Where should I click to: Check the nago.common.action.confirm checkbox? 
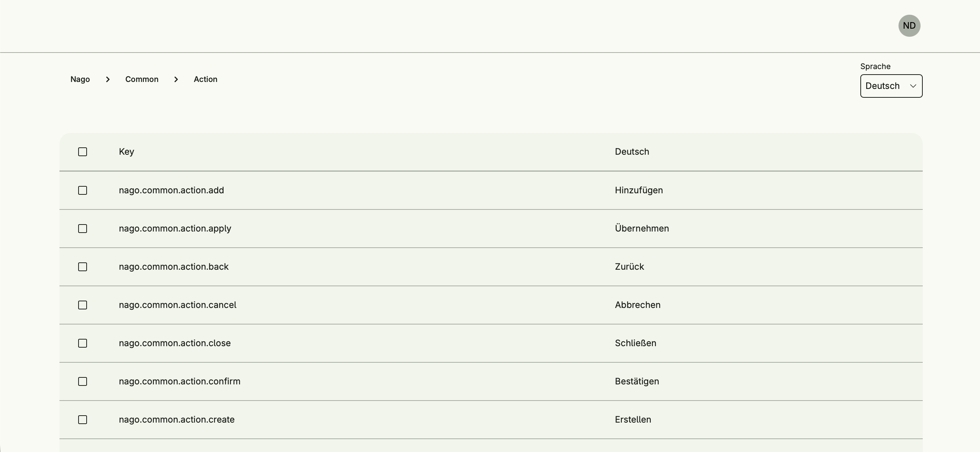[x=83, y=381]
